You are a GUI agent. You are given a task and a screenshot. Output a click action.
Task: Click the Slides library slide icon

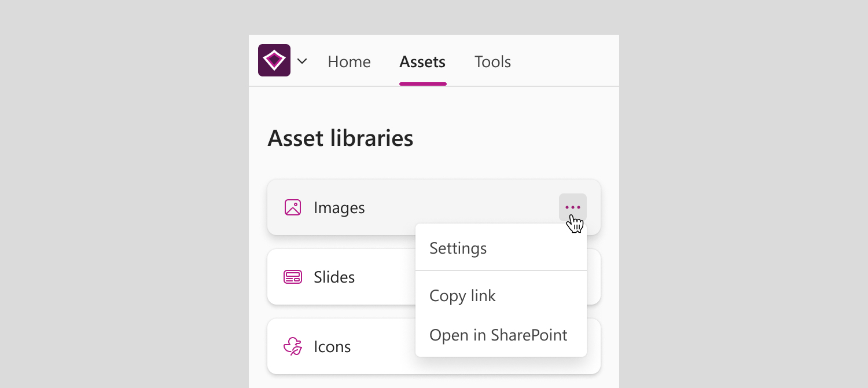(x=293, y=277)
